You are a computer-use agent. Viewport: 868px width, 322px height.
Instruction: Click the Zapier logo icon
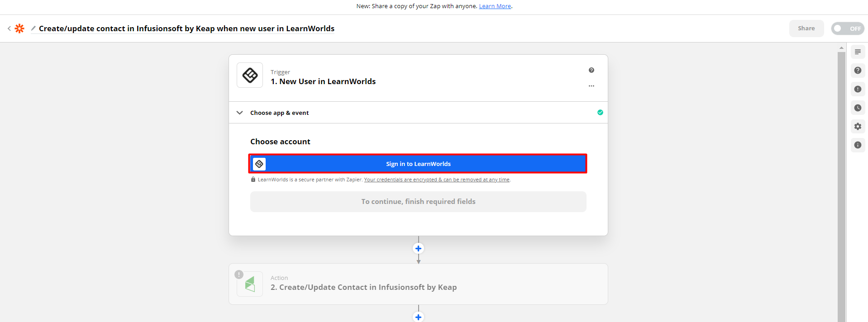pos(19,28)
